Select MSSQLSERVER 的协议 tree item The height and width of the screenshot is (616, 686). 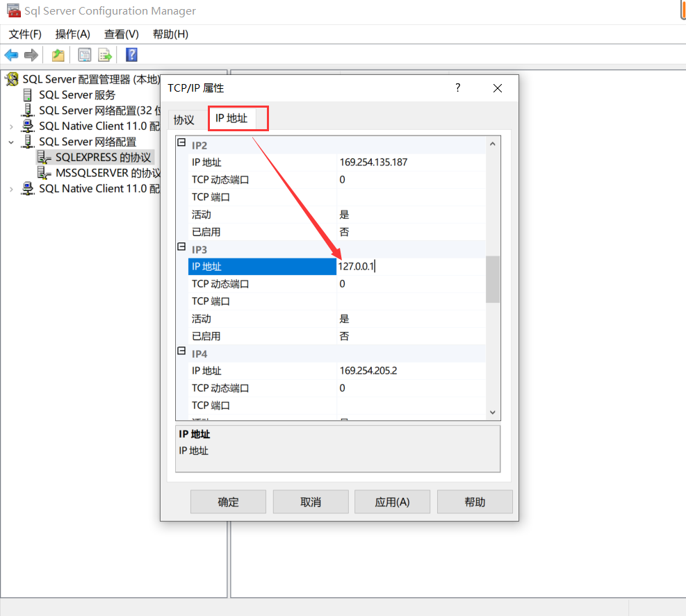click(x=108, y=173)
